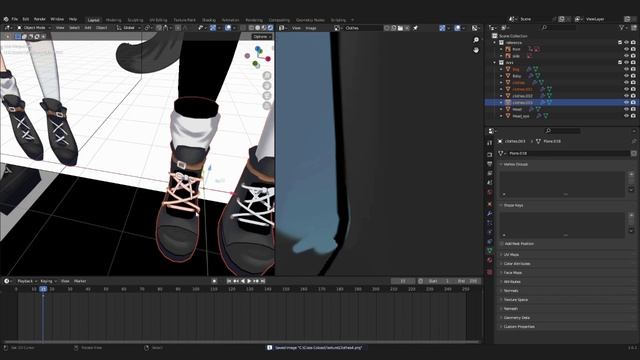
Task: Open the Render properties tab
Action: tap(490, 154)
